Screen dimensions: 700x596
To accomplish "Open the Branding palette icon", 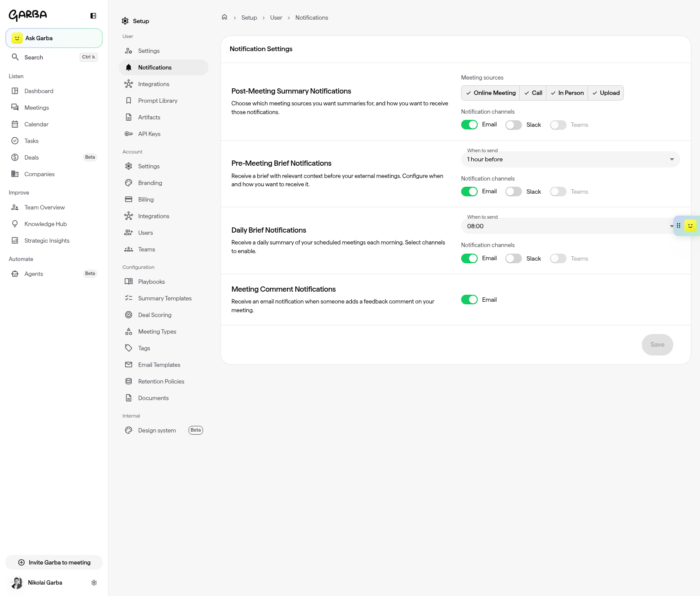I will pyautogui.click(x=129, y=183).
